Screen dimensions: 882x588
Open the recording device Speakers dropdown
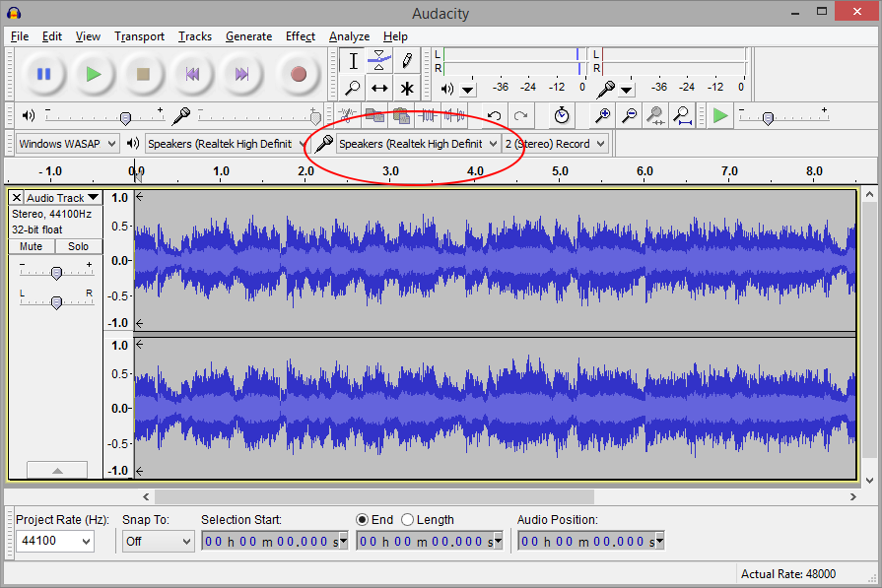click(418, 144)
